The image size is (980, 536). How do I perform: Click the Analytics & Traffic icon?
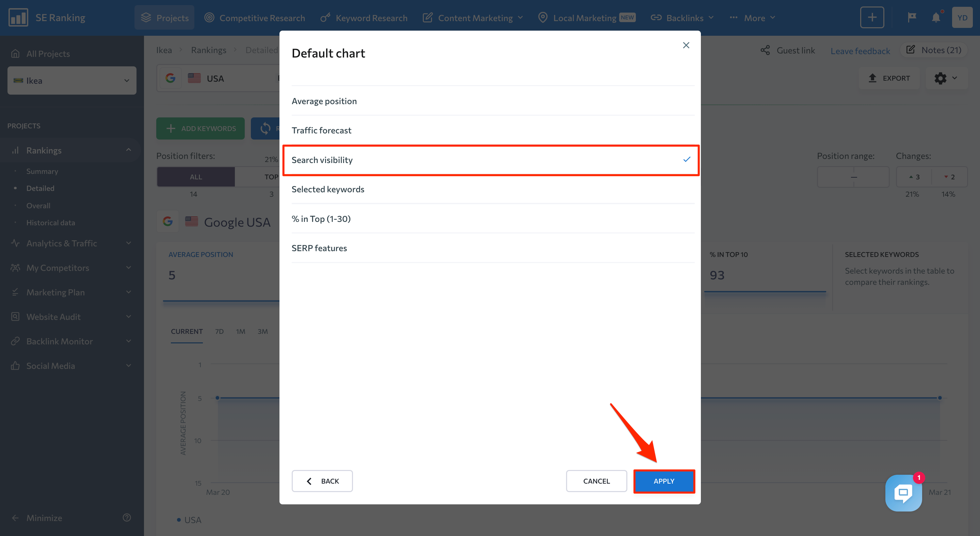click(x=15, y=243)
